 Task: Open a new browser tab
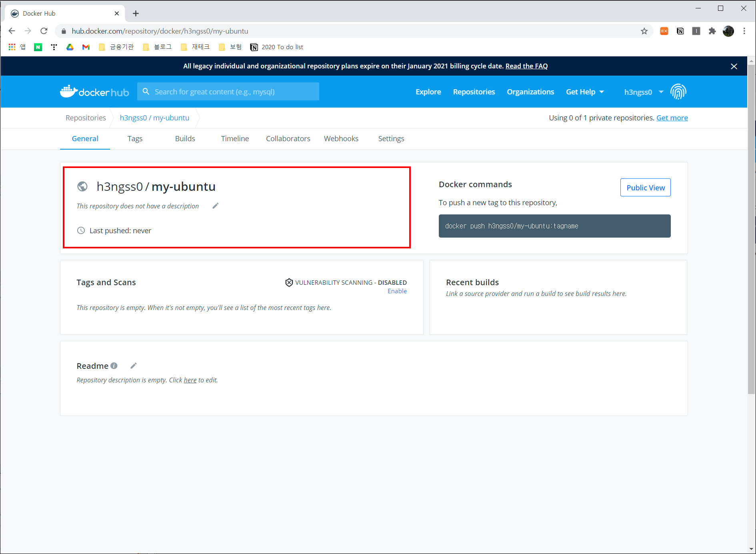coord(136,14)
